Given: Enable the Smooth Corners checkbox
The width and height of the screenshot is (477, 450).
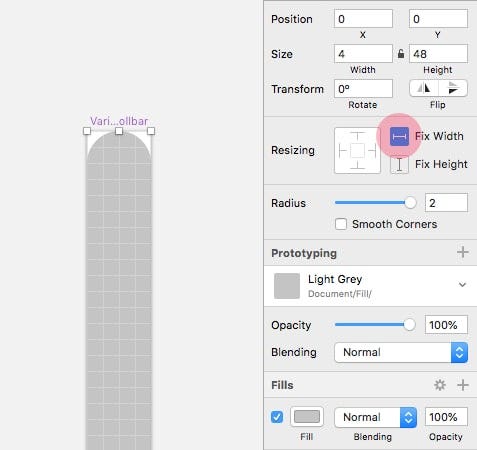Looking at the screenshot, I should pos(341,224).
